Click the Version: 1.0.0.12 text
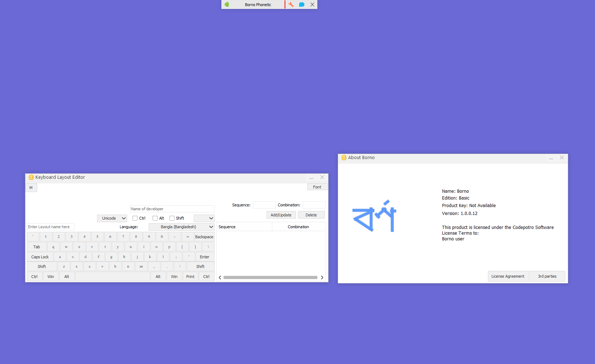Image resolution: width=595 pixels, height=364 pixels. coord(460,214)
